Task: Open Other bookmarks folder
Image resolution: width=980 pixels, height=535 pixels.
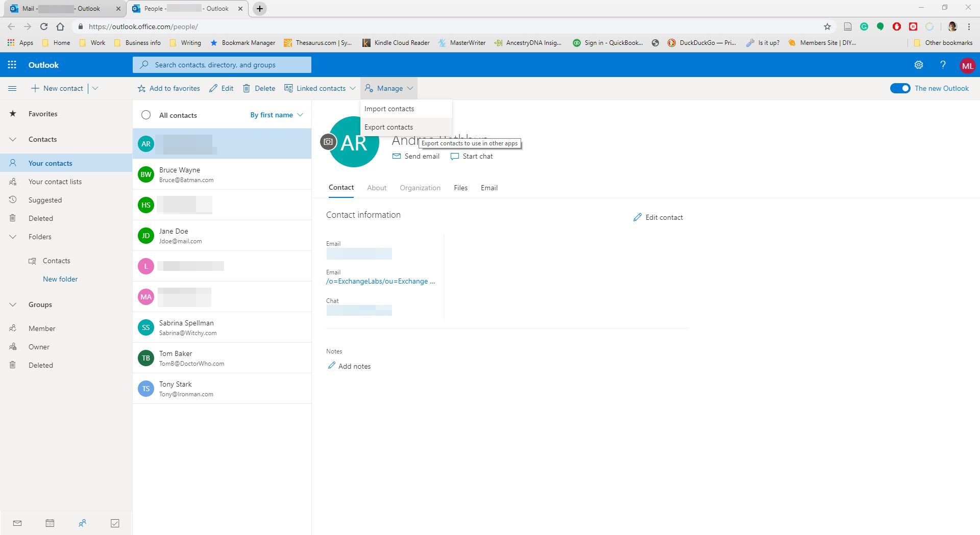Action: [943, 43]
